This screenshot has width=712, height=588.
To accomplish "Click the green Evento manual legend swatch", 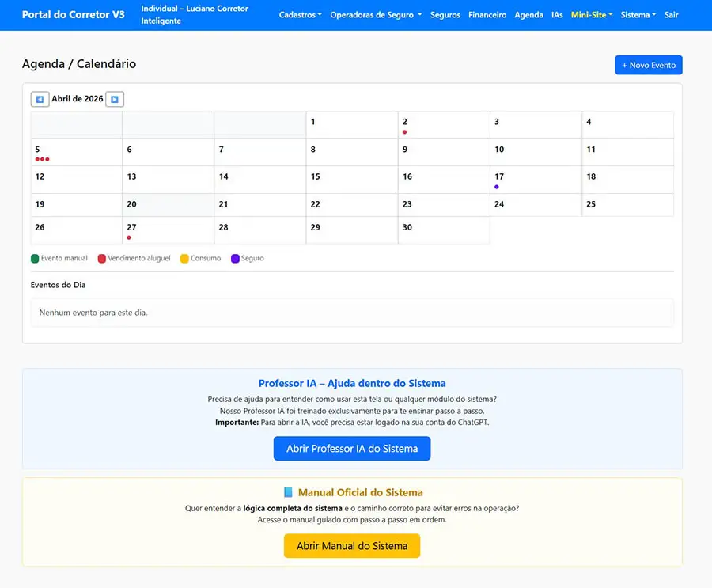I will coord(35,259).
